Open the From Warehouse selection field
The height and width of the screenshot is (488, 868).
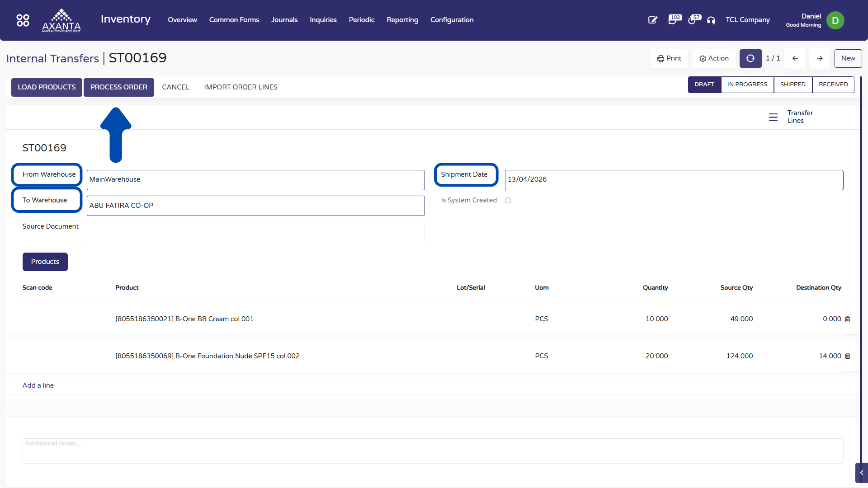click(255, 180)
